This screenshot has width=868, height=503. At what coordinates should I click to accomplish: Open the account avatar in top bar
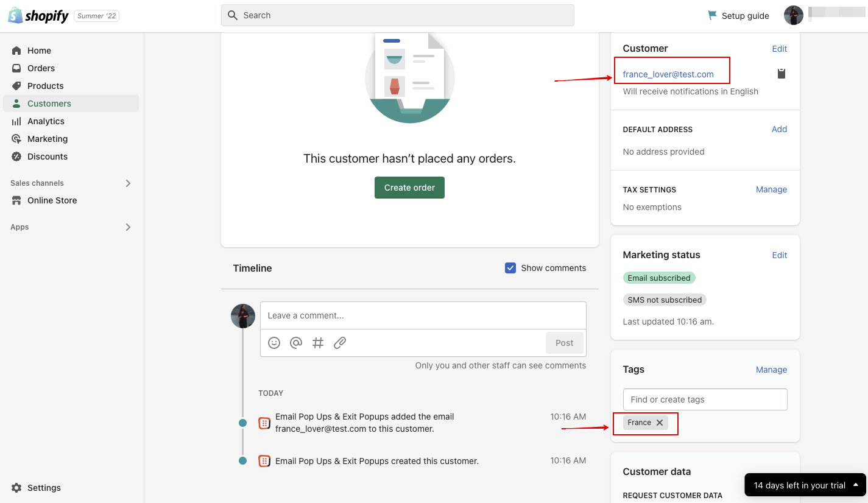[794, 15]
